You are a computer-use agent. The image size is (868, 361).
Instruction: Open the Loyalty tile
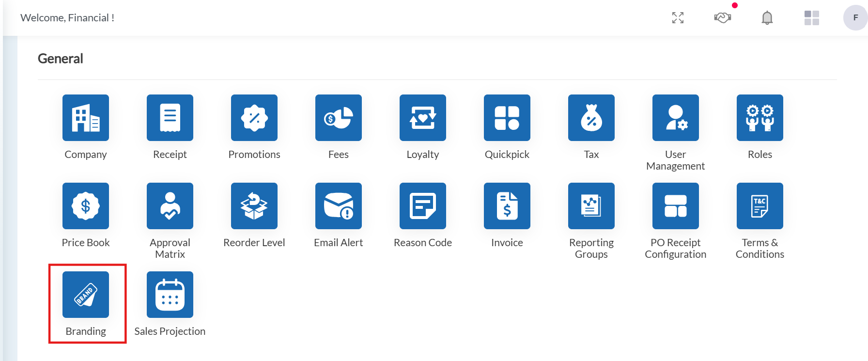(x=423, y=118)
